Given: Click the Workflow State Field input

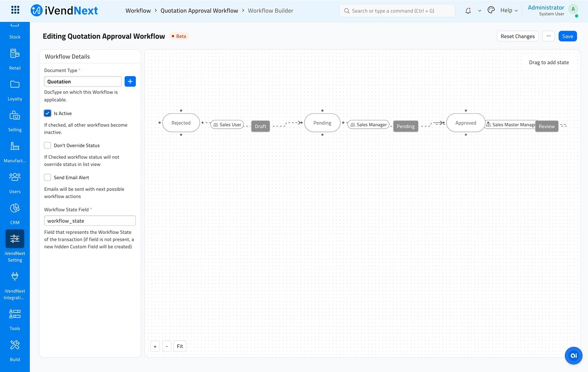Looking at the screenshot, I should coord(90,221).
